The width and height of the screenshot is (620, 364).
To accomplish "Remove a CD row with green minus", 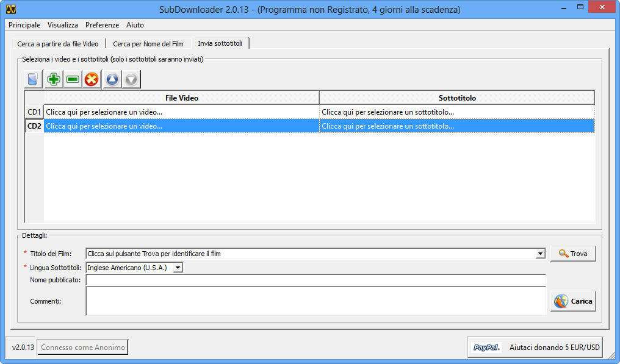I will pos(73,79).
